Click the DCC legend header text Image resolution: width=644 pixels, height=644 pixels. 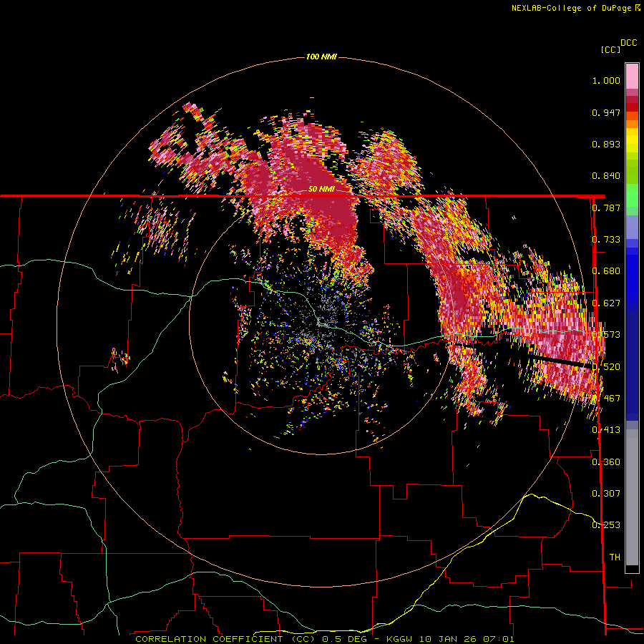pos(628,43)
